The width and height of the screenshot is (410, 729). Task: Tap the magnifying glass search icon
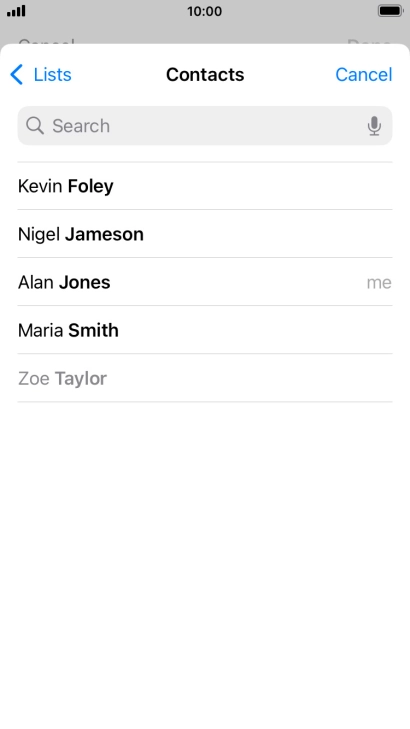(35, 126)
